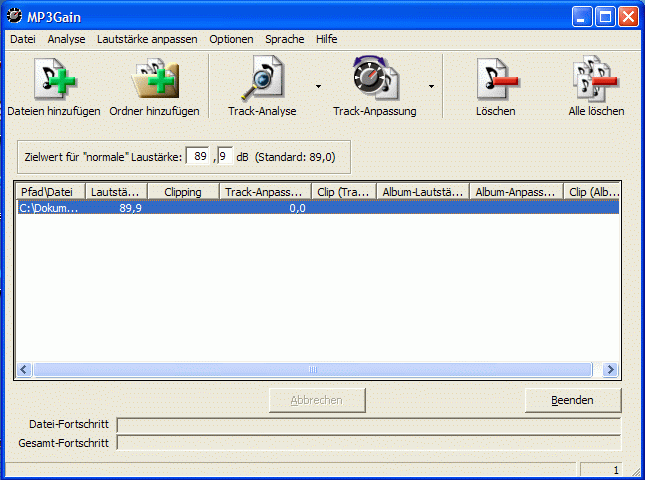Expand the Track-Analyse dropdown arrow
Viewport: 645px width, 480px height.
click(318, 86)
